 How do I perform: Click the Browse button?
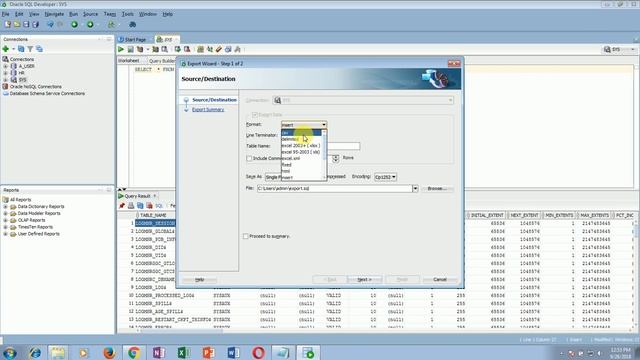[437, 189]
